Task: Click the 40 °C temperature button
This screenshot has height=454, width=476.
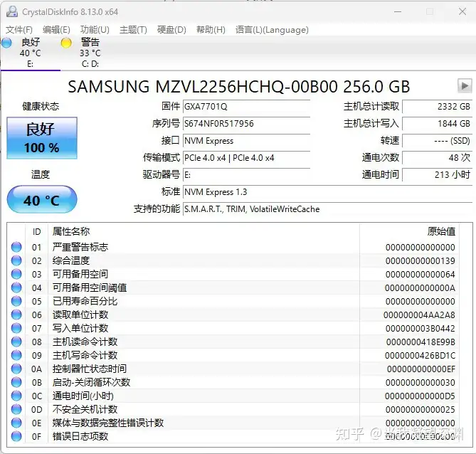Action: coord(42,199)
